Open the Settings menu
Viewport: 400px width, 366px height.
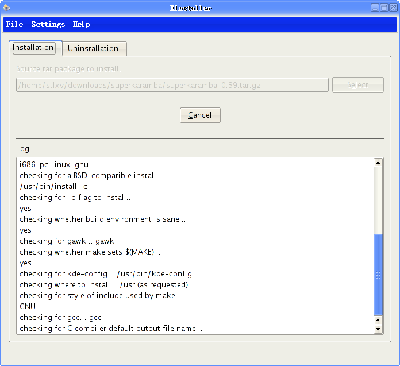point(48,24)
